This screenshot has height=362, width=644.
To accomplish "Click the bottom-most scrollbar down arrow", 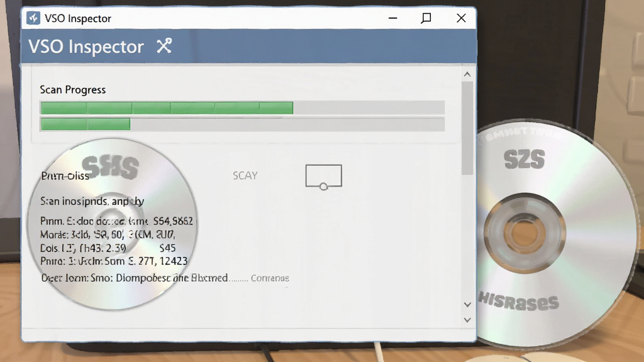I will pos(467,320).
